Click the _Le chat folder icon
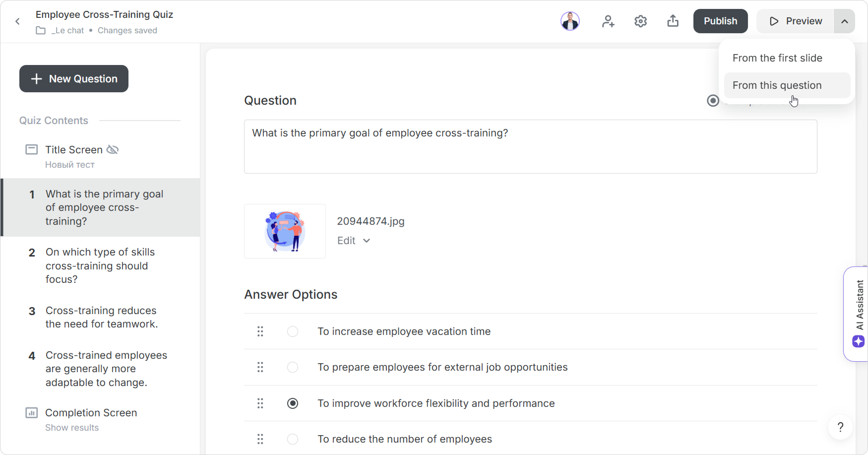 click(x=41, y=30)
